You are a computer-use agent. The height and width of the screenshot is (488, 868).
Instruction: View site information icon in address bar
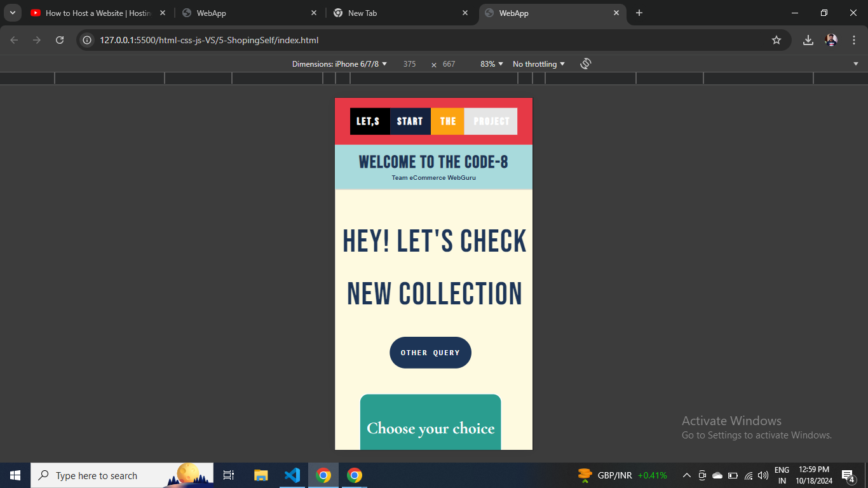[x=88, y=40]
